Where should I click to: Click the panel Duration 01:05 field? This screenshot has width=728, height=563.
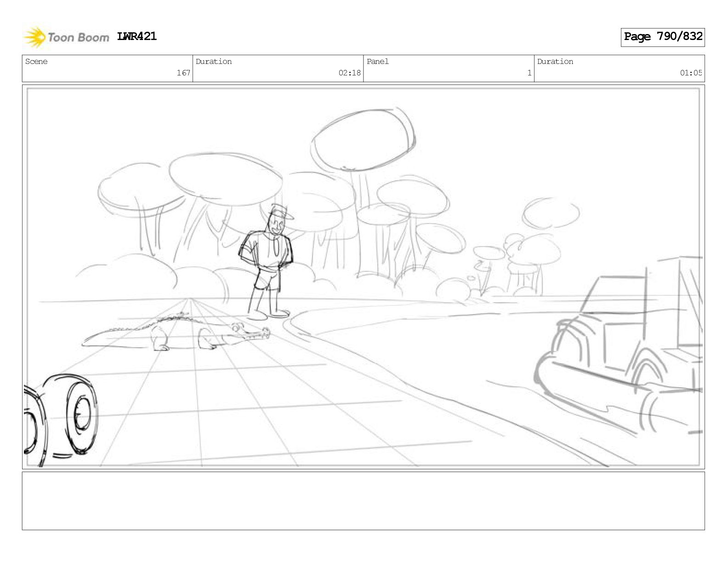pyautogui.click(x=620, y=68)
